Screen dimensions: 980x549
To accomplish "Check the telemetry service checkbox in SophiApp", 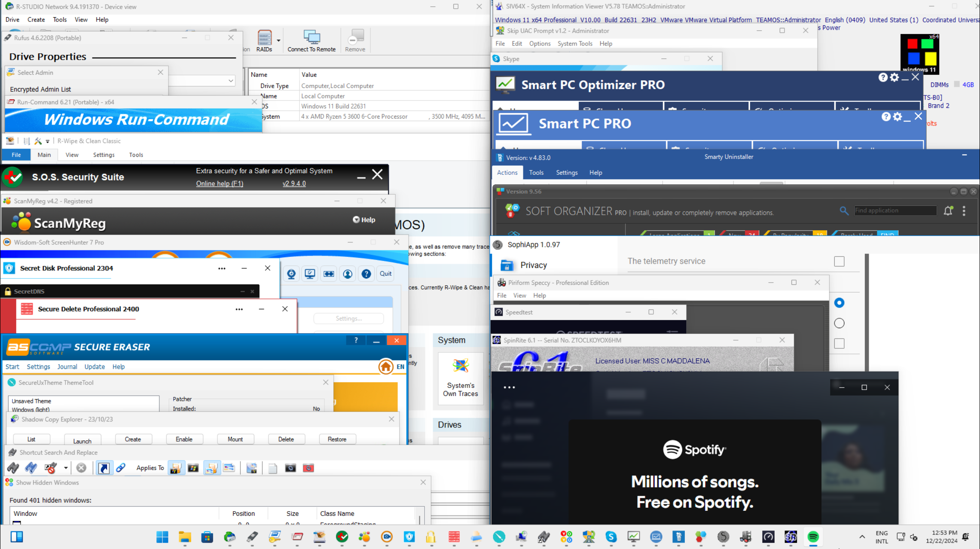I will 839,261.
